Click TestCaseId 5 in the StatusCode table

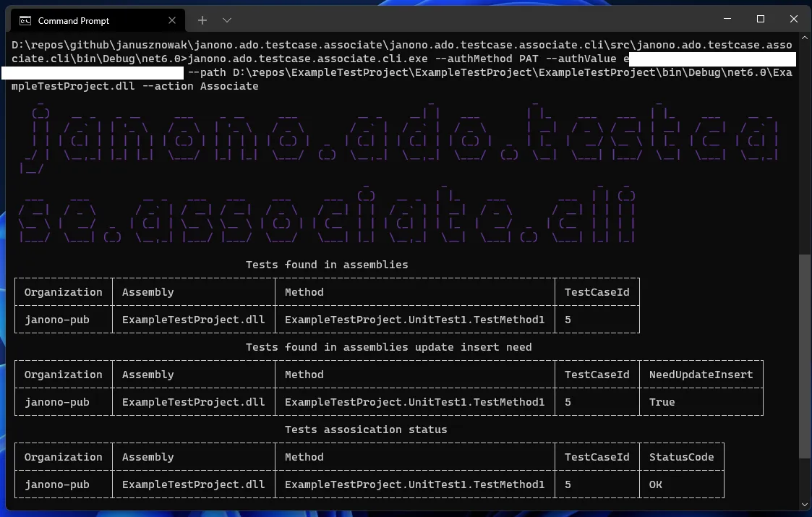click(x=568, y=484)
